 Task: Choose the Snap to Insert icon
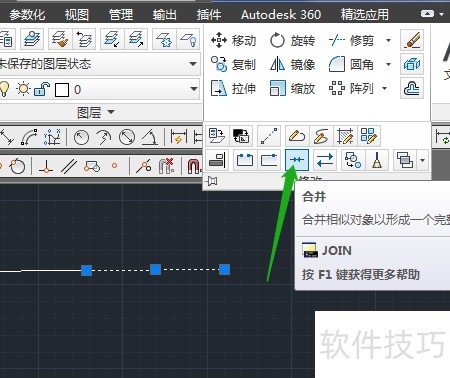[92, 166]
